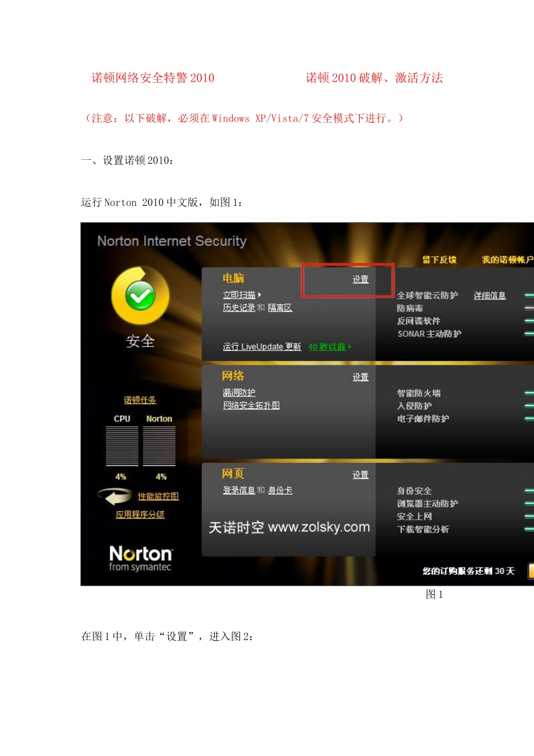Click the 身份安全 label
The height and width of the screenshot is (756, 534).
tap(414, 491)
